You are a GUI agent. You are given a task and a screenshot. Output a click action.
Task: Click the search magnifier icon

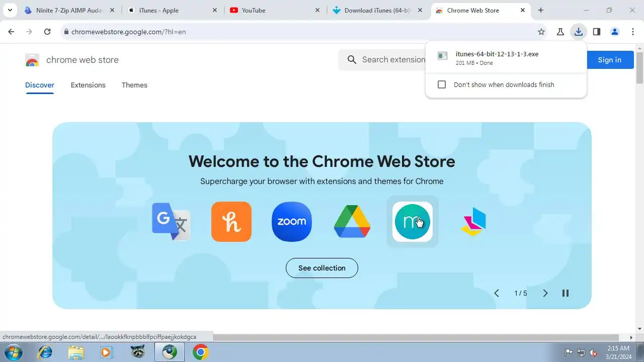tap(352, 60)
